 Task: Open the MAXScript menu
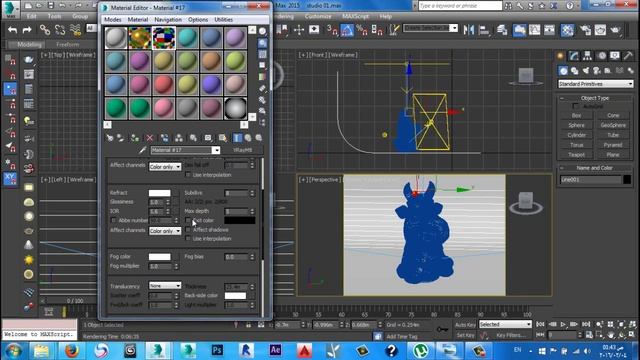[x=355, y=16]
